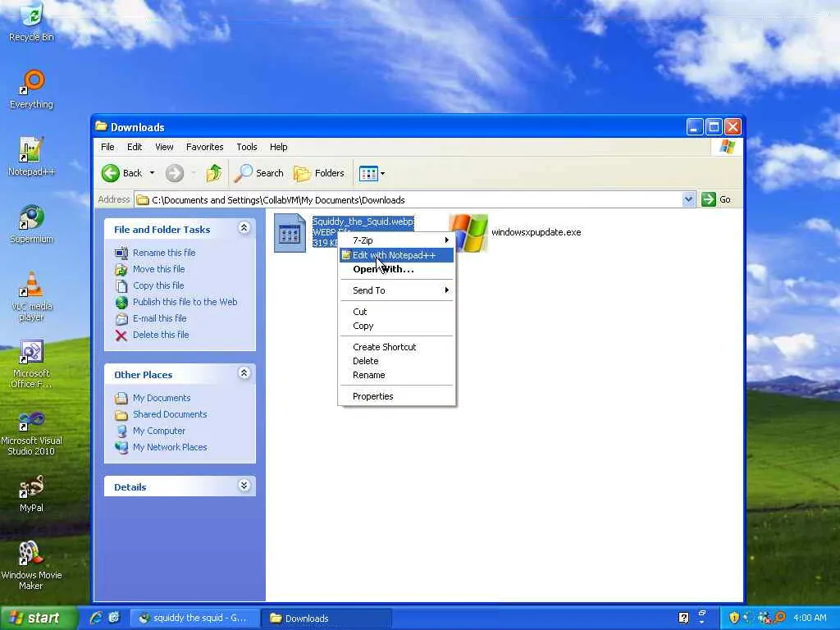Viewport: 840px width, 630px height.
Task: Click the Forward arrow toolbar button
Action: pyautogui.click(x=175, y=173)
